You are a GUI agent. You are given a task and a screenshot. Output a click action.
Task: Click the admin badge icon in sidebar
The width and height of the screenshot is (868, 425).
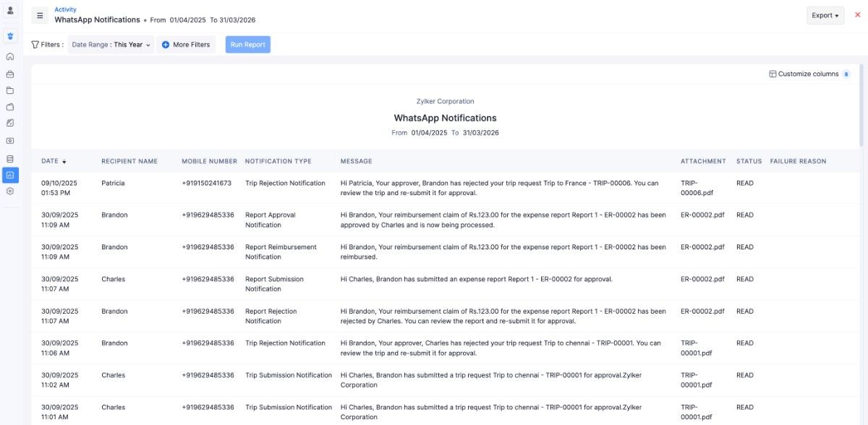click(x=10, y=35)
